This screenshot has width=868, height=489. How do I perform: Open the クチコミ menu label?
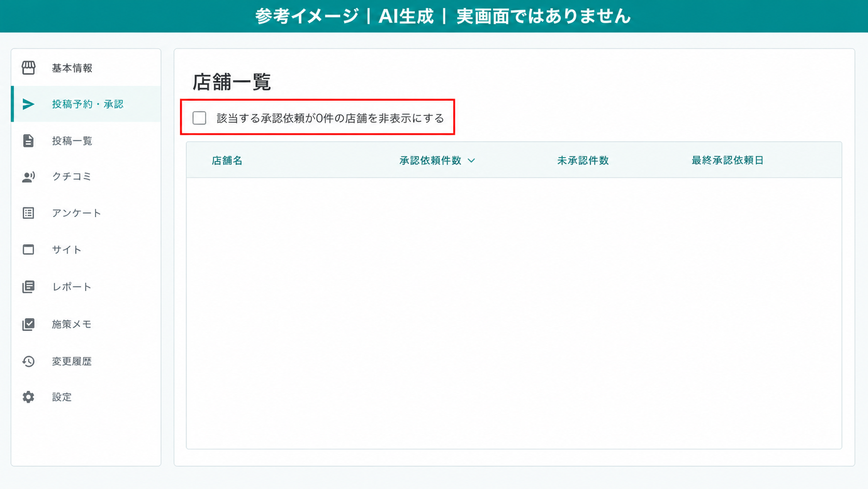coord(72,177)
